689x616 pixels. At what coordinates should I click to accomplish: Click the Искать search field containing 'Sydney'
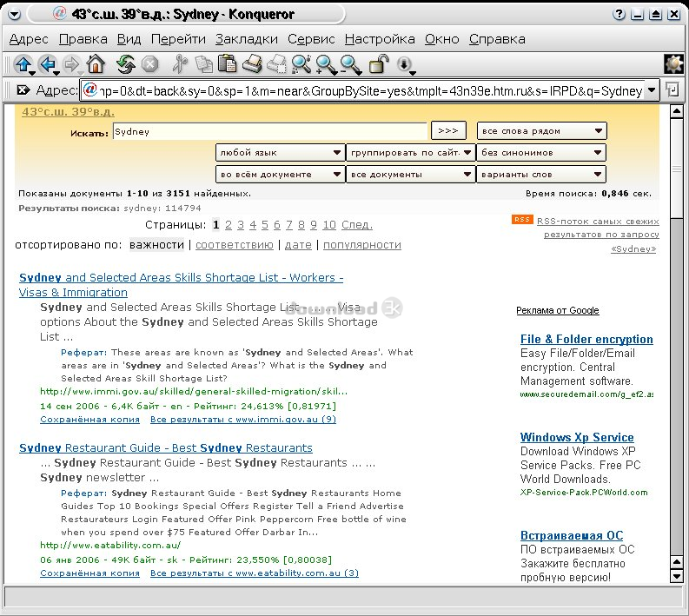pyautogui.click(x=271, y=131)
